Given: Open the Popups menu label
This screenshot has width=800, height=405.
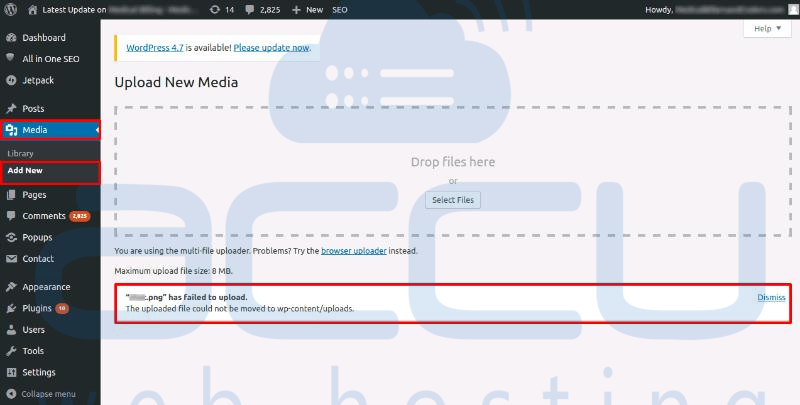Looking at the screenshot, I should tap(37, 238).
